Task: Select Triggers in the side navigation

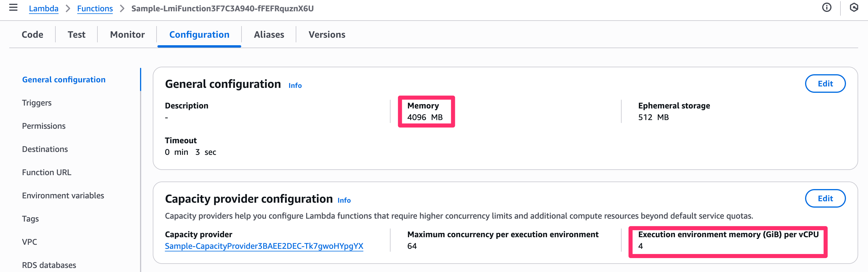Action: 37,103
